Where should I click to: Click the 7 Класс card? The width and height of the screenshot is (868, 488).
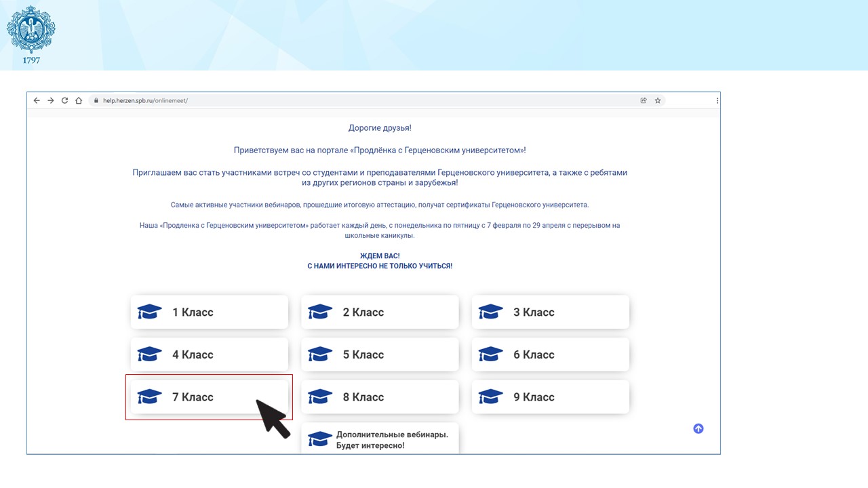click(210, 397)
